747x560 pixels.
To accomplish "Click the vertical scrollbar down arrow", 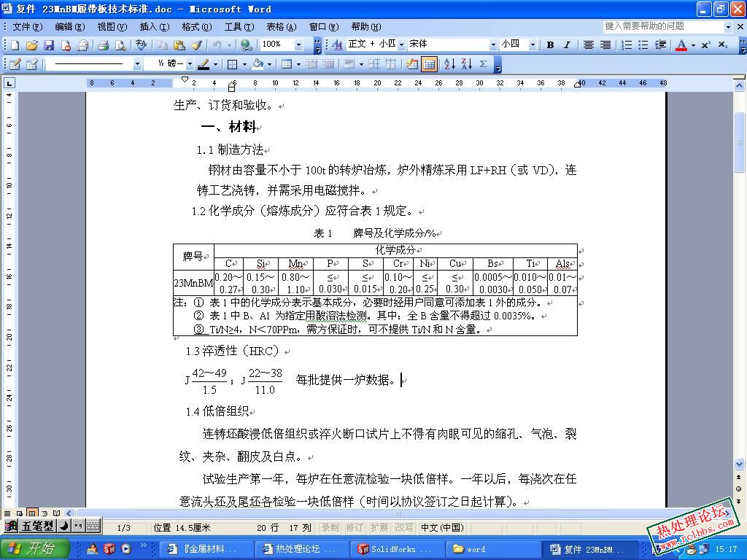I will [739, 463].
